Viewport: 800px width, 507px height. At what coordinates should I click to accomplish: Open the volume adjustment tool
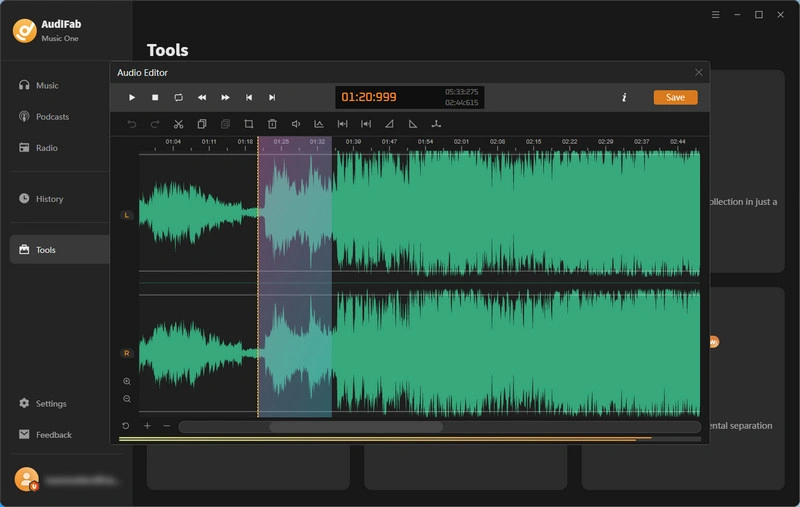coord(295,124)
